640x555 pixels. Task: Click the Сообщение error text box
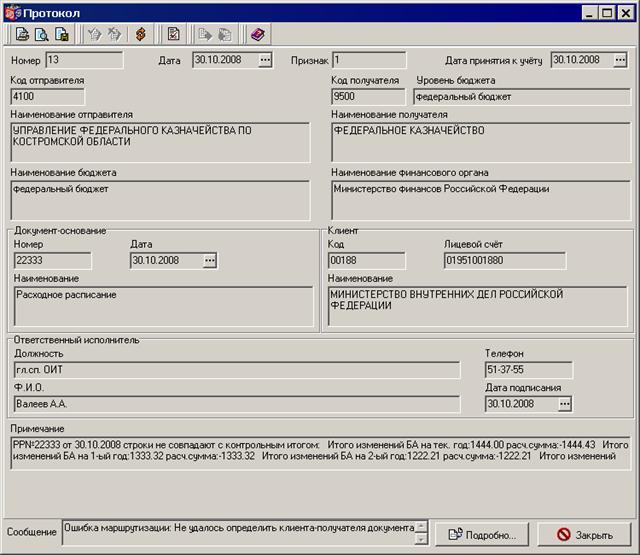point(238,533)
